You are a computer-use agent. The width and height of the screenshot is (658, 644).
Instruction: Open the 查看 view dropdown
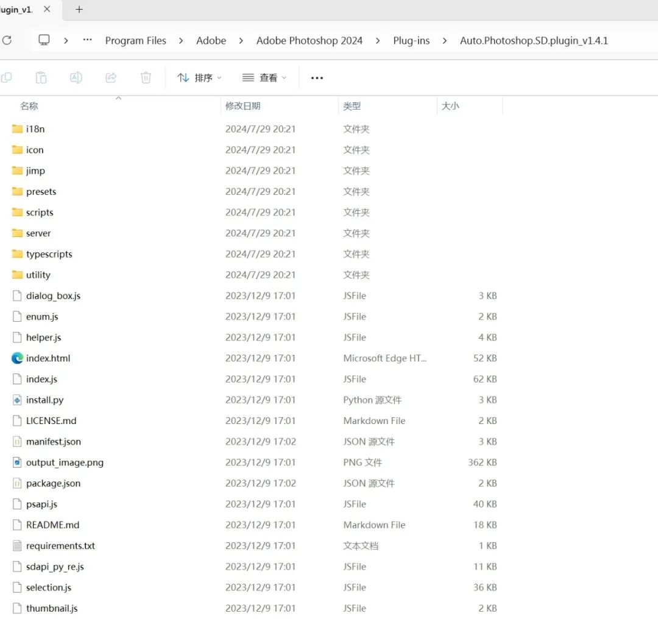tap(264, 77)
